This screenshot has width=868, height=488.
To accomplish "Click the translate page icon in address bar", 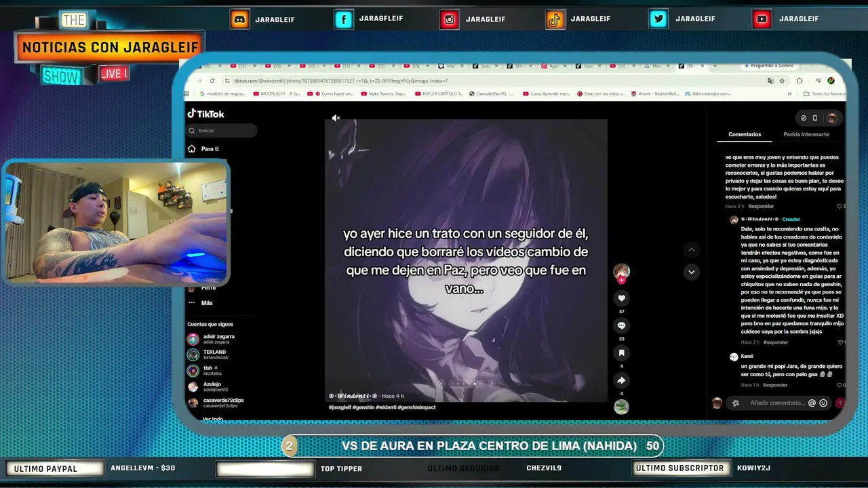I will tap(769, 81).
